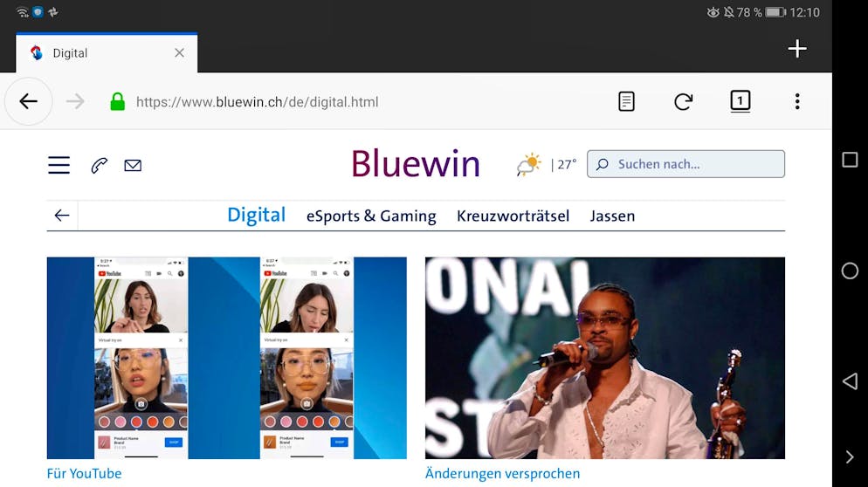The height and width of the screenshot is (487, 868).
Task: Click the weather icon showing 27°
Action: (529, 164)
